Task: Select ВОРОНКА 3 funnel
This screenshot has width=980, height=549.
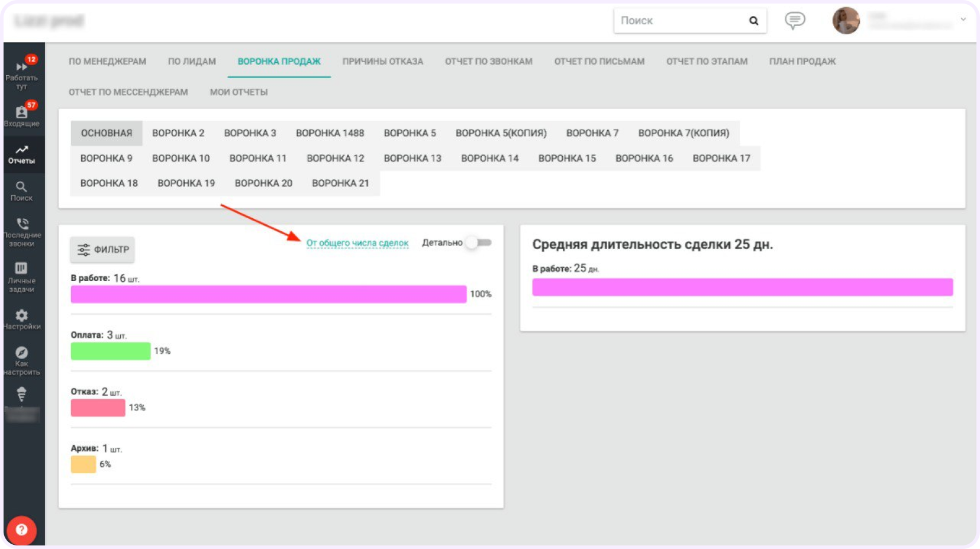Action: coord(250,133)
